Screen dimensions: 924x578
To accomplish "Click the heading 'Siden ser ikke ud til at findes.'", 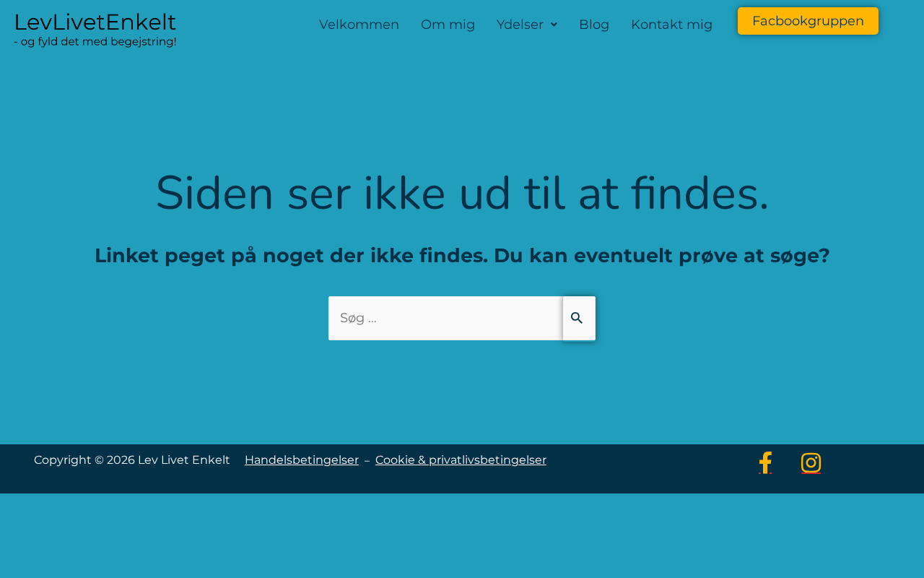I will [x=462, y=193].
